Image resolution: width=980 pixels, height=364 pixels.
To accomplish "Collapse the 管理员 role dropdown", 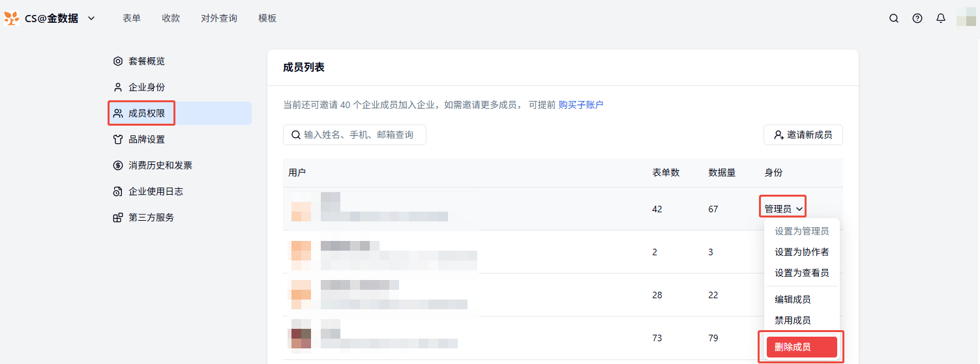I will [783, 209].
